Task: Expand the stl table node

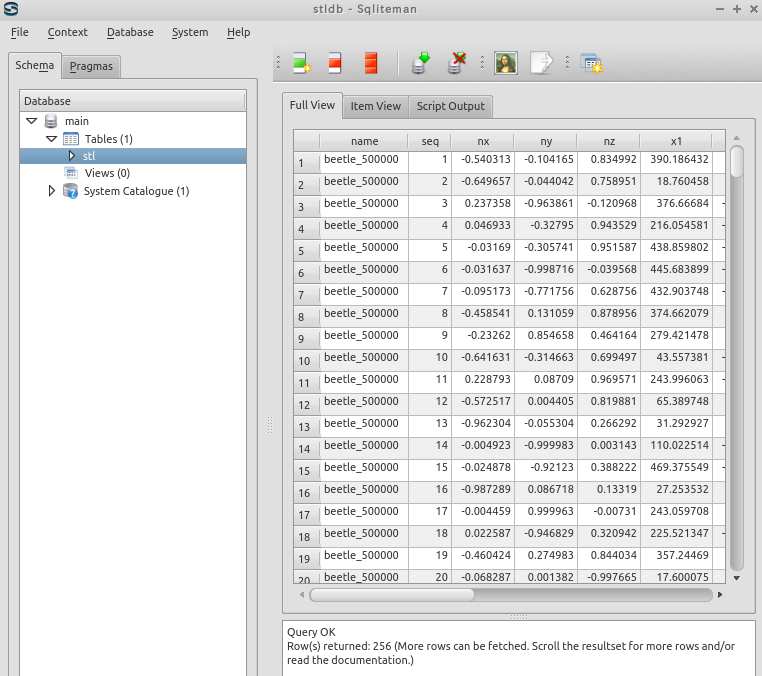Action: (x=71, y=156)
